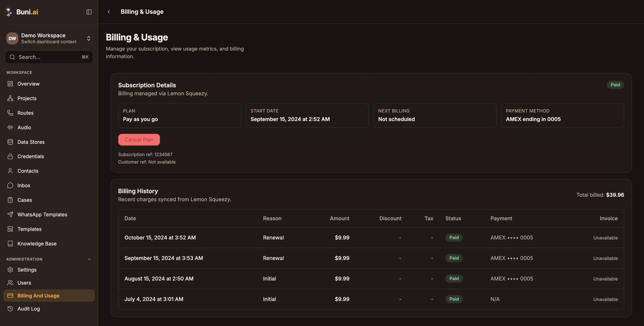Screen dimensions: 644x326
Task: Go back using the header chevron
Action: click(x=109, y=12)
